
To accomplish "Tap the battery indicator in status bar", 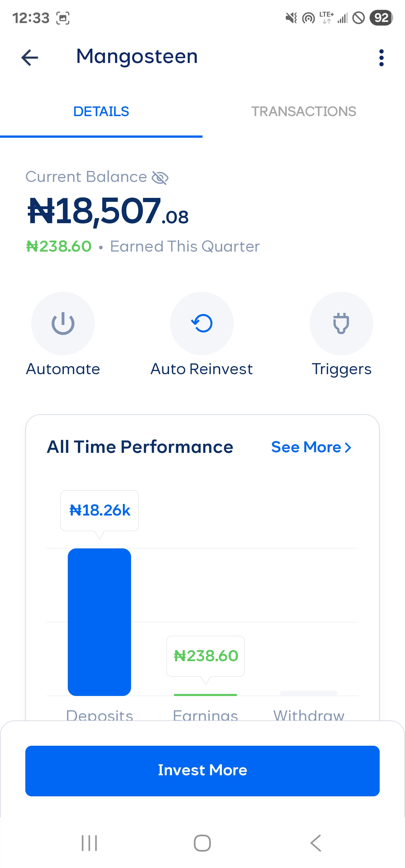I will 381,18.
